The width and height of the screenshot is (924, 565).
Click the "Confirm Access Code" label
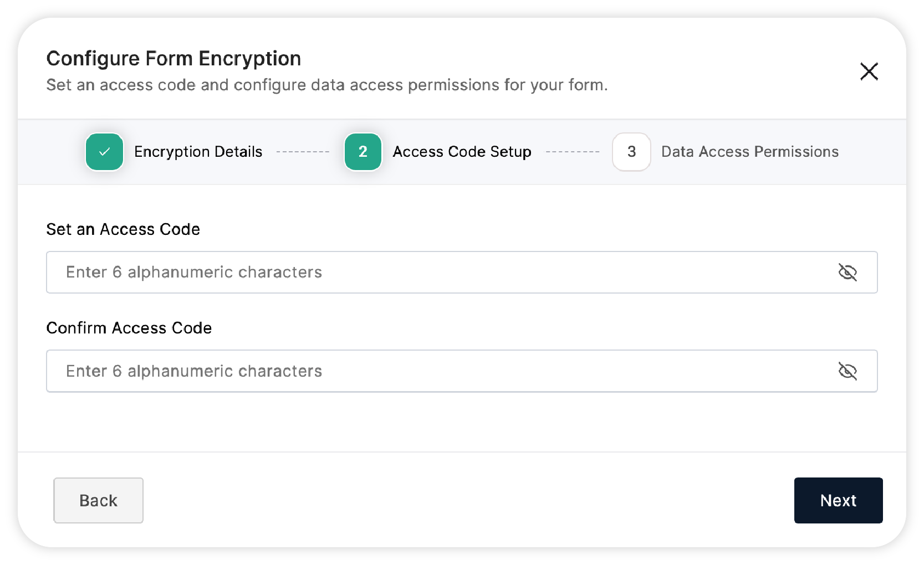129,328
